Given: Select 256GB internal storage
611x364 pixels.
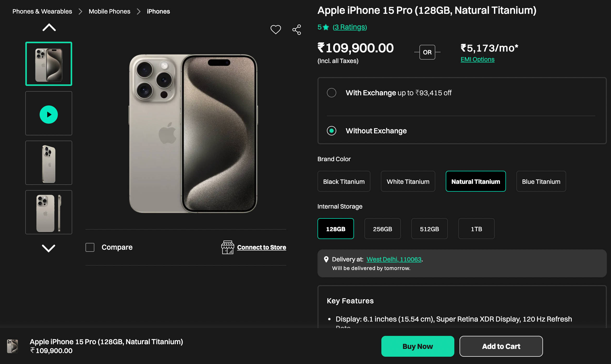Looking at the screenshot, I should (x=382, y=229).
